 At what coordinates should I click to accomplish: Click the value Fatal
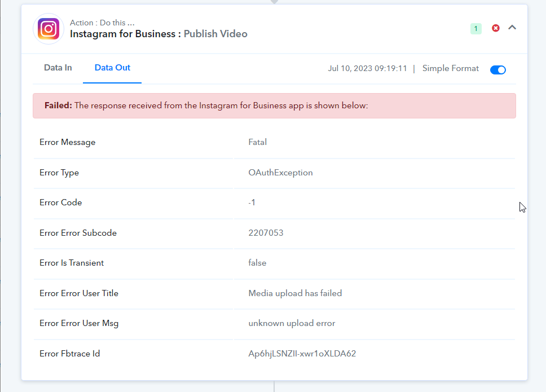tap(257, 142)
